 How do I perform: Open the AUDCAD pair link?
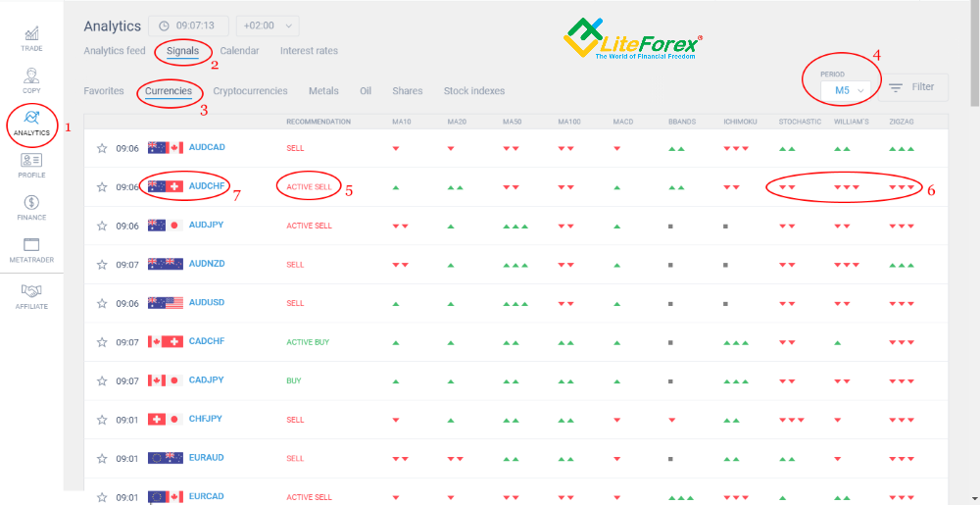pos(207,147)
